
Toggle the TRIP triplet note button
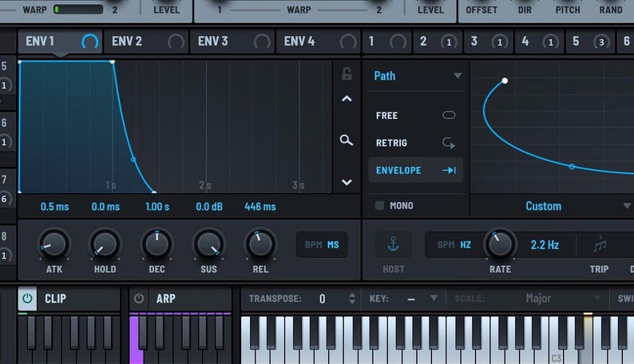click(600, 244)
